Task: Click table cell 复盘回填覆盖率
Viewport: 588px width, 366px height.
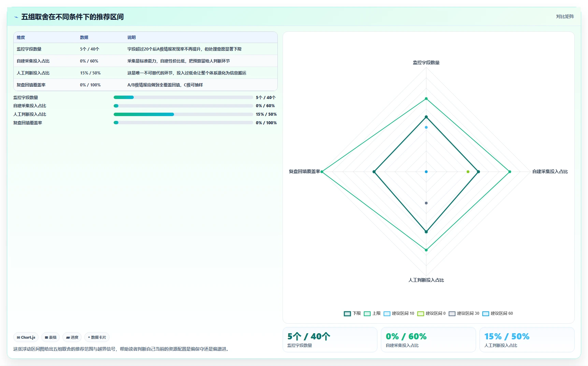Action: 31,85
